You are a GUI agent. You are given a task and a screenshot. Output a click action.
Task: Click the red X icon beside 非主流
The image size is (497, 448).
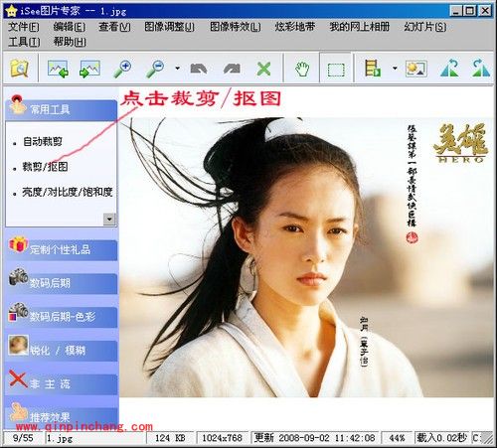[18, 378]
